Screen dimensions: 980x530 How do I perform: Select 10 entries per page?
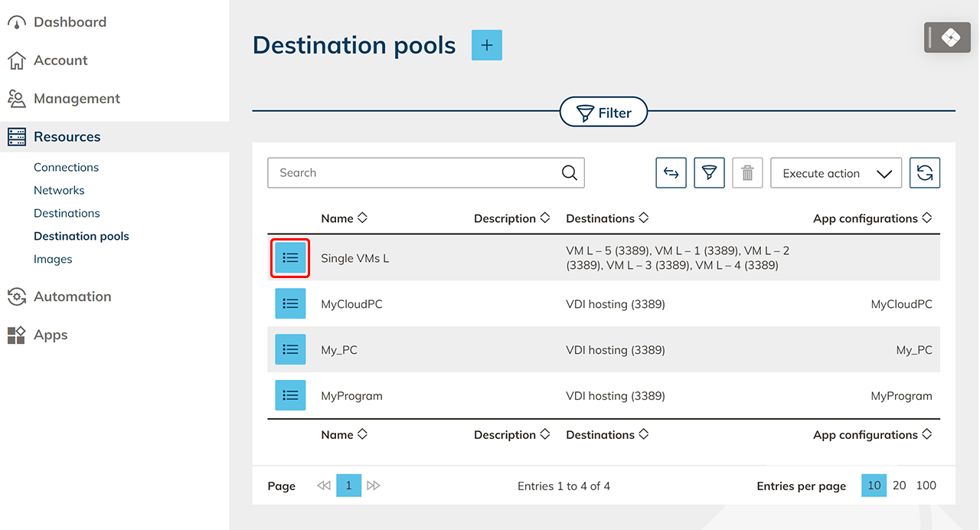tap(874, 486)
